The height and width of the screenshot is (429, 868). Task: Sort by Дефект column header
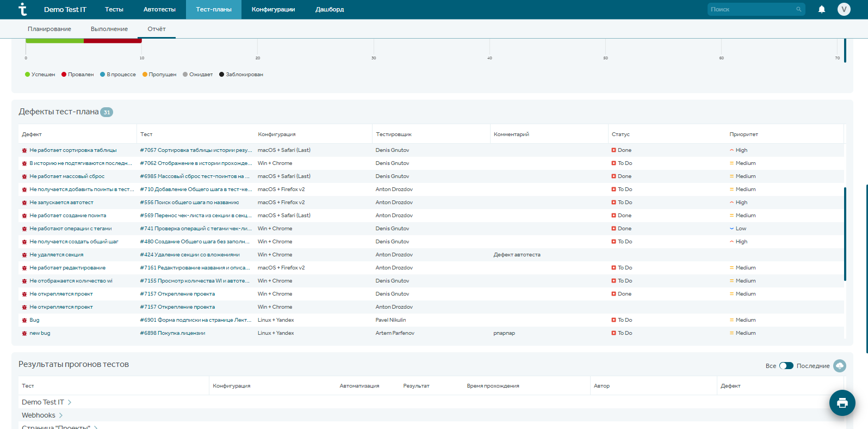(x=32, y=134)
